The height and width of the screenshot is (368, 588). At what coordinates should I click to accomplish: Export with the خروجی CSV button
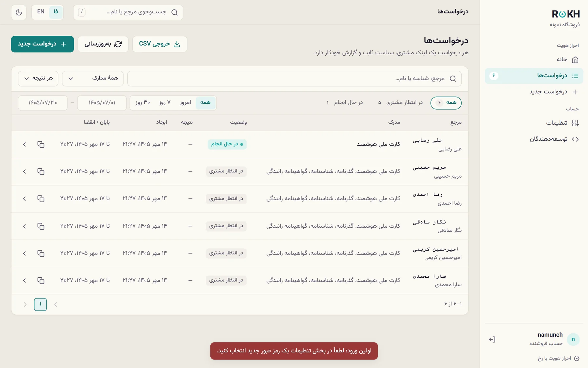click(160, 44)
